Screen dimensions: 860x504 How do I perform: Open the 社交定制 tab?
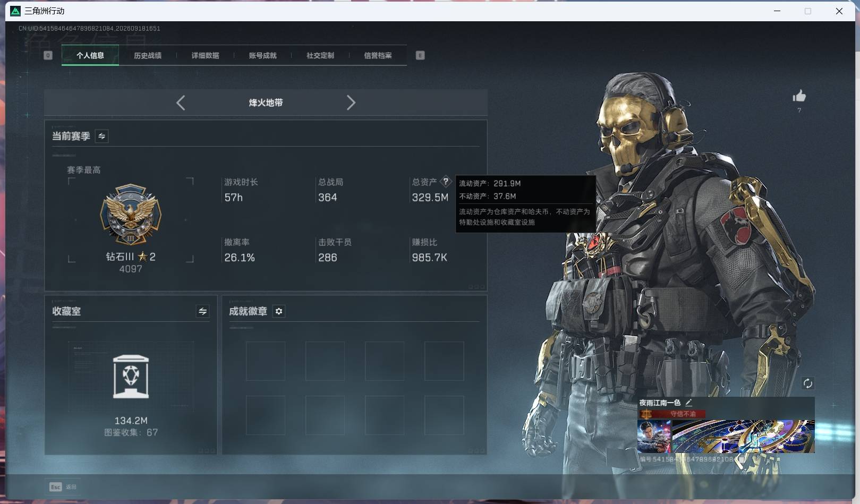point(320,55)
